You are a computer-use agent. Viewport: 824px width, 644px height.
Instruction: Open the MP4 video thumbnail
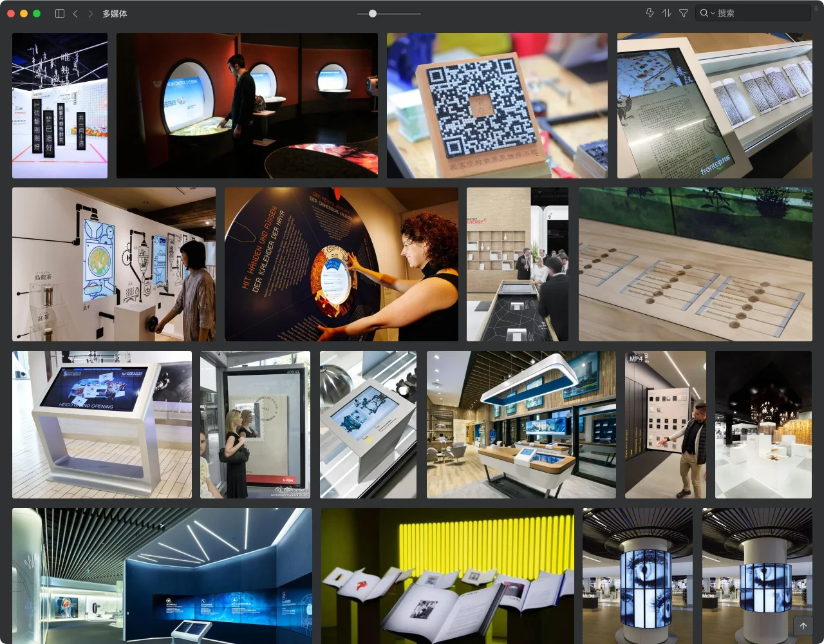click(666, 425)
